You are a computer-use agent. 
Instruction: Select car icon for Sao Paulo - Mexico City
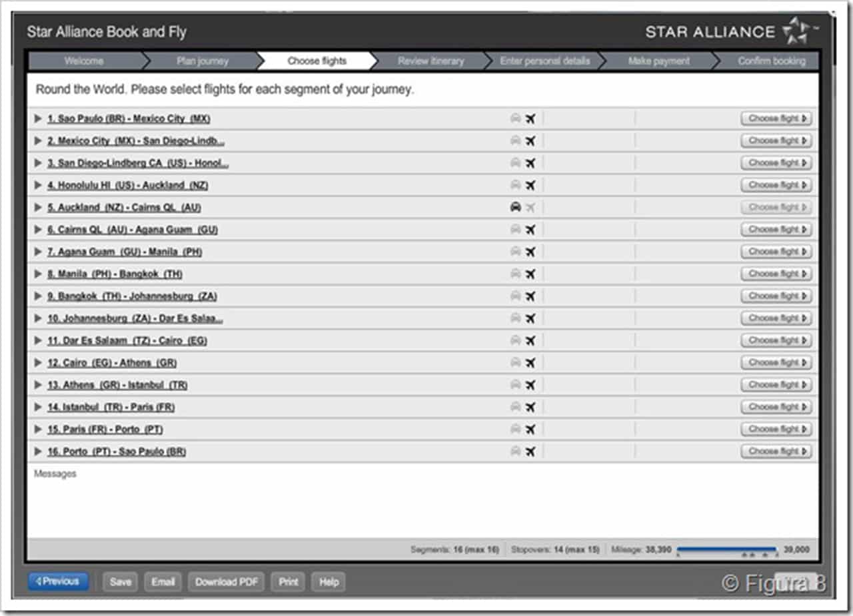pyautogui.click(x=515, y=119)
